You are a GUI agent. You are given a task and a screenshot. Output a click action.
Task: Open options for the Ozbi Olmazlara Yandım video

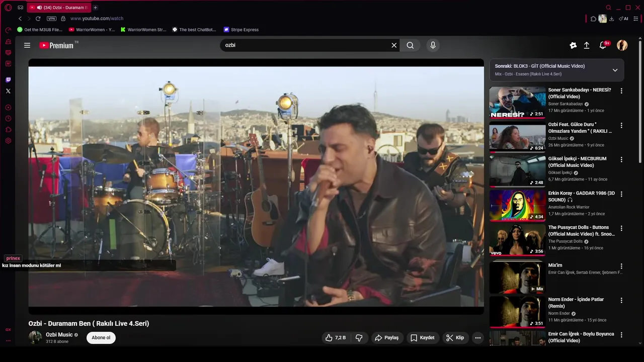point(621,125)
